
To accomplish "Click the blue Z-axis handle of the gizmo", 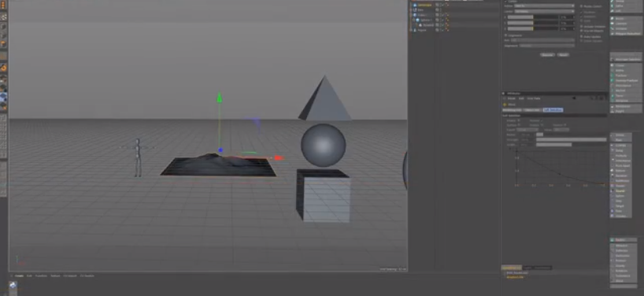I will tap(220, 150).
